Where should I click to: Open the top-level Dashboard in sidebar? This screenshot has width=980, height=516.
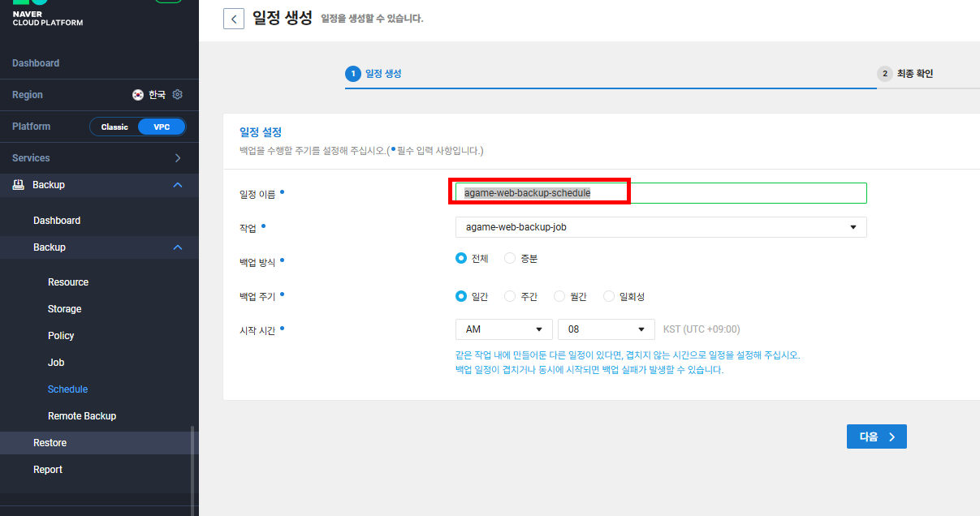point(36,63)
